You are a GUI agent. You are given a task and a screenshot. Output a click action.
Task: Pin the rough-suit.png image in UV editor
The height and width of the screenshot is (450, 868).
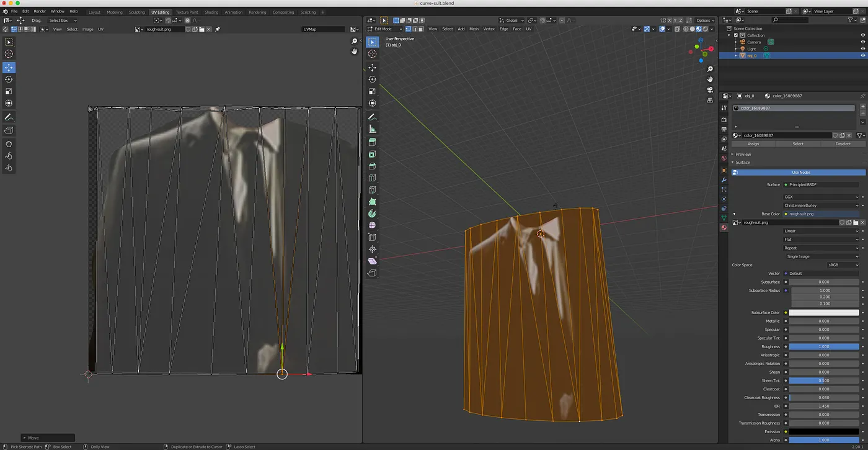coord(218,29)
